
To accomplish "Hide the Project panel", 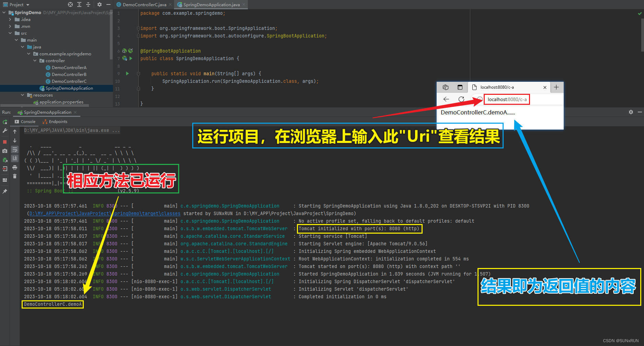I will pos(108,4).
